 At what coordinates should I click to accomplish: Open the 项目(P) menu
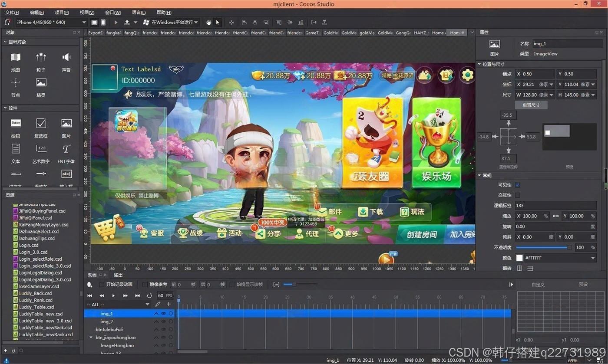point(62,13)
